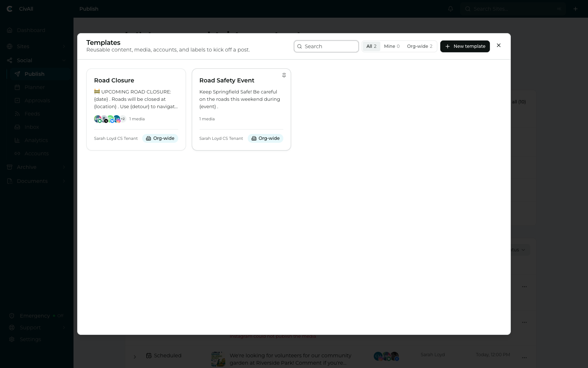588x368 pixels.
Task: Expand the Archive sidebar section
Action: pos(36,167)
